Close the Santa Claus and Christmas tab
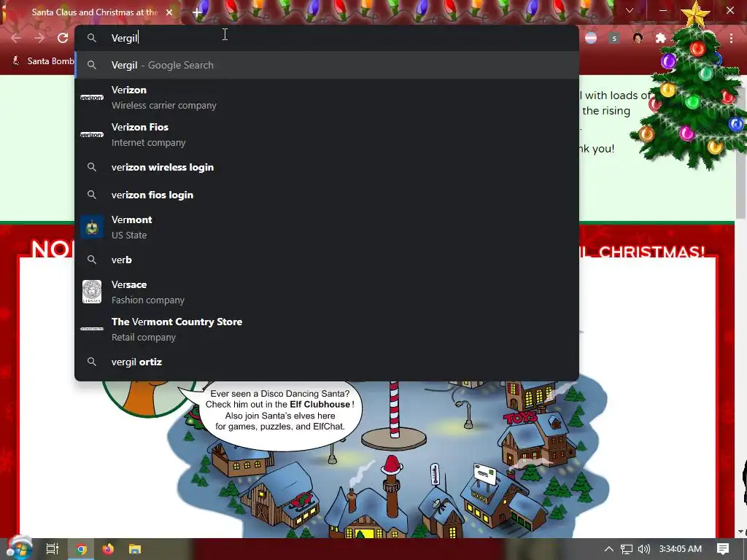747x560 pixels. coord(169,12)
